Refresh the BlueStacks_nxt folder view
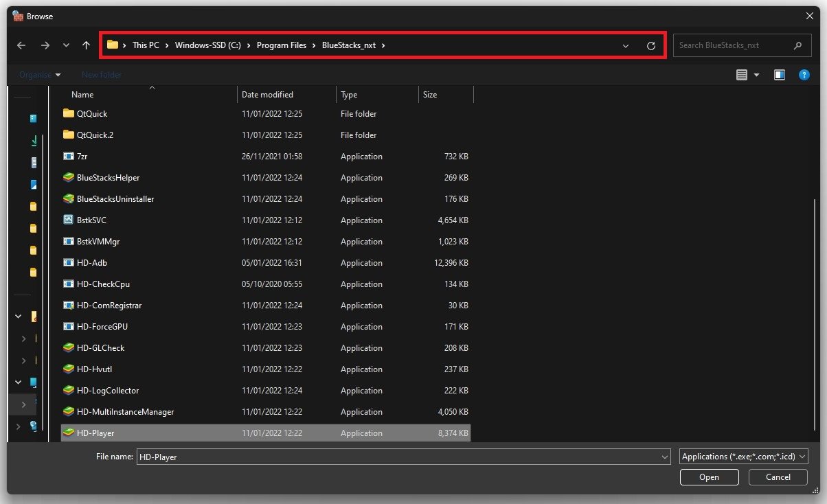Viewport: 827px width, 504px height. click(x=650, y=46)
